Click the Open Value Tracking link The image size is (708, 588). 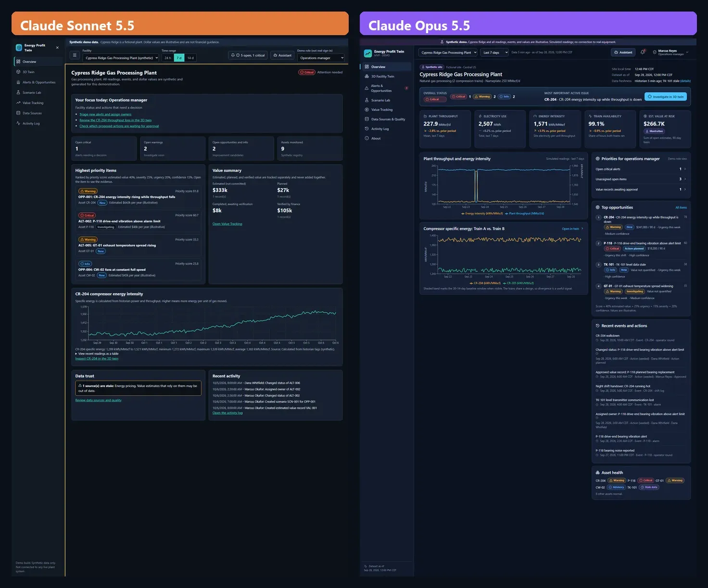pyautogui.click(x=228, y=224)
